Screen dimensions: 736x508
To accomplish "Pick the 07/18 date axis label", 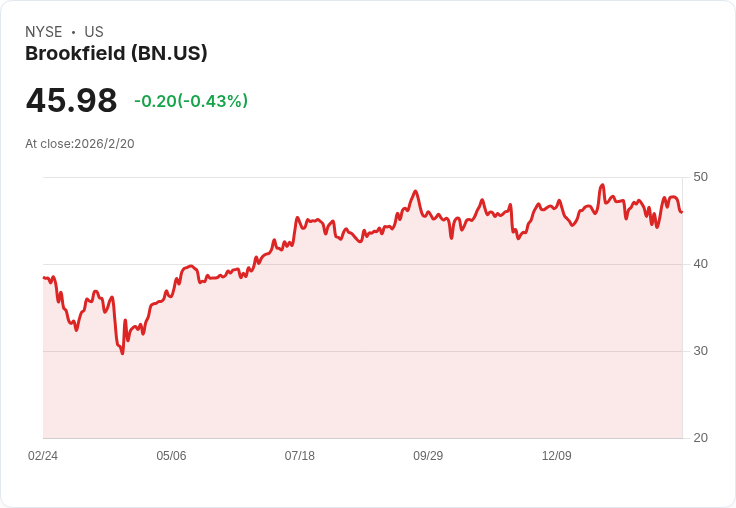I will [x=300, y=456].
